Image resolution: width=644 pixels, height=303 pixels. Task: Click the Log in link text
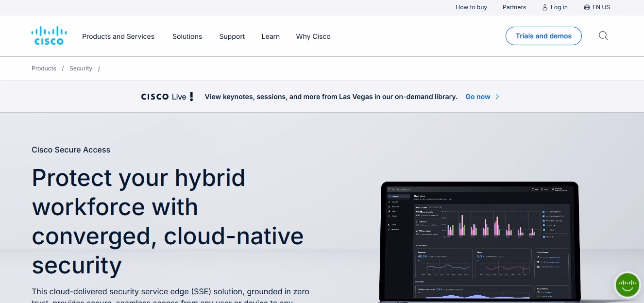(559, 7)
